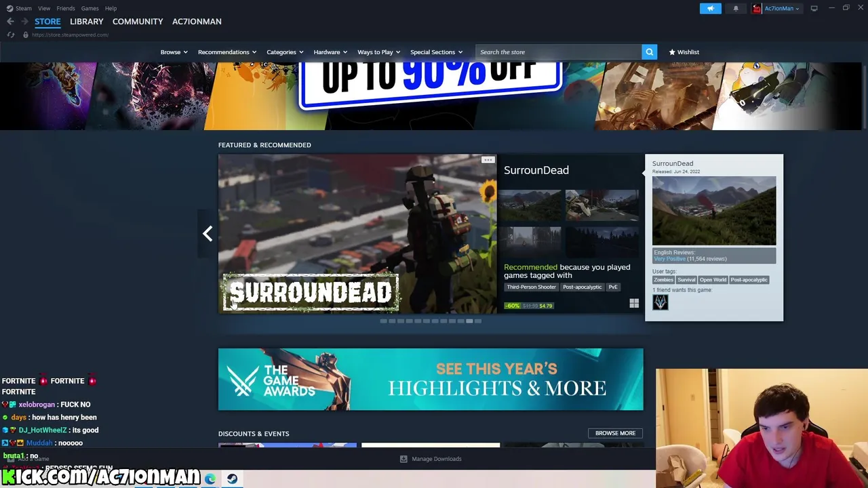This screenshot has height=488, width=868.
Task: Reload the store page
Action: click(x=10, y=35)
